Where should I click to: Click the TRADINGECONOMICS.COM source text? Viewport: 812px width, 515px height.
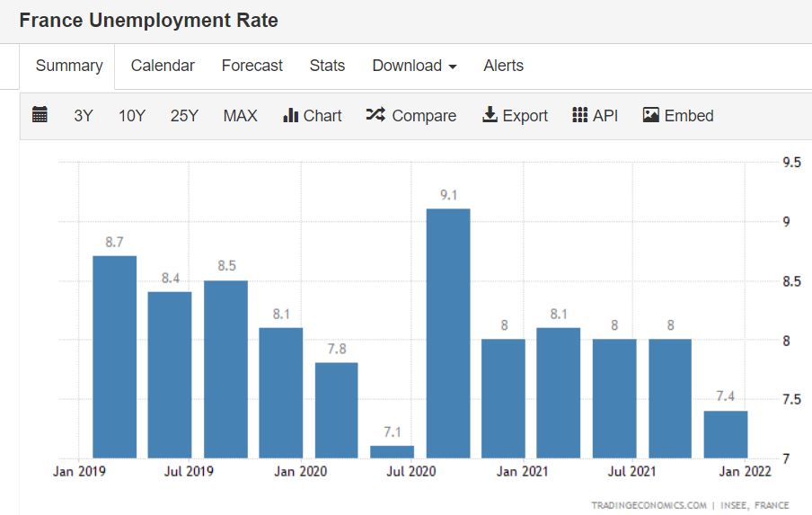649,505
